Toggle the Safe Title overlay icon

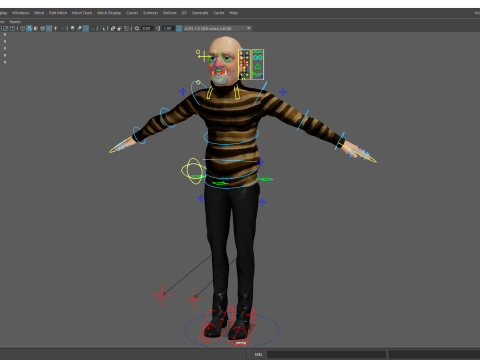(12, 29)
